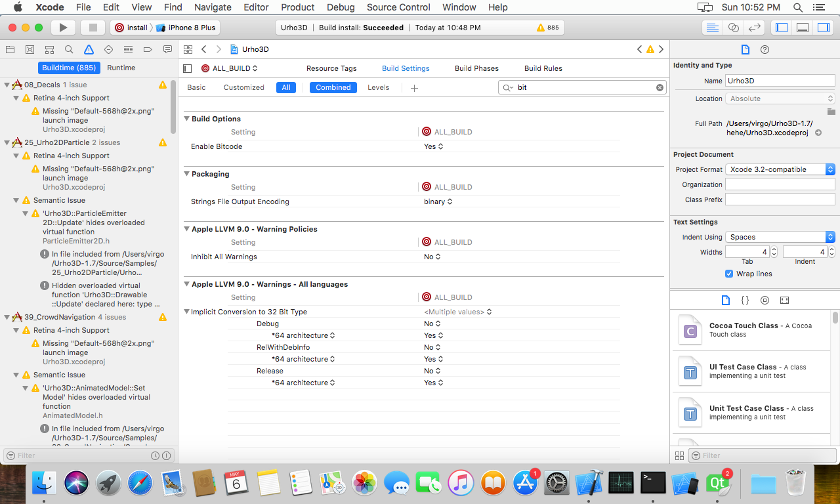The width and height of the screenshot is (840, 504).
Task: Open the Enable Bitcode Yes popup
Action: pos(434,146)
